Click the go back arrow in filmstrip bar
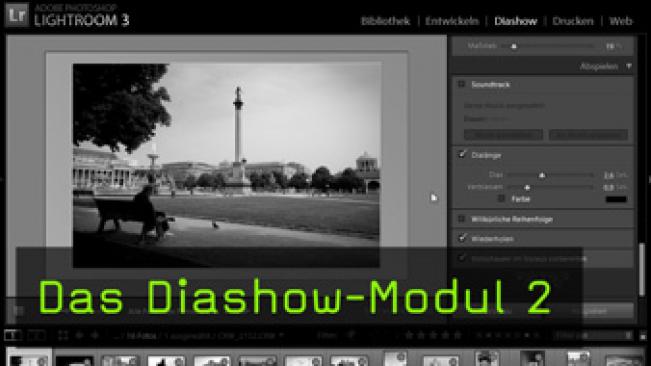Viewport: 651px width, 366px height. point(80,335)
